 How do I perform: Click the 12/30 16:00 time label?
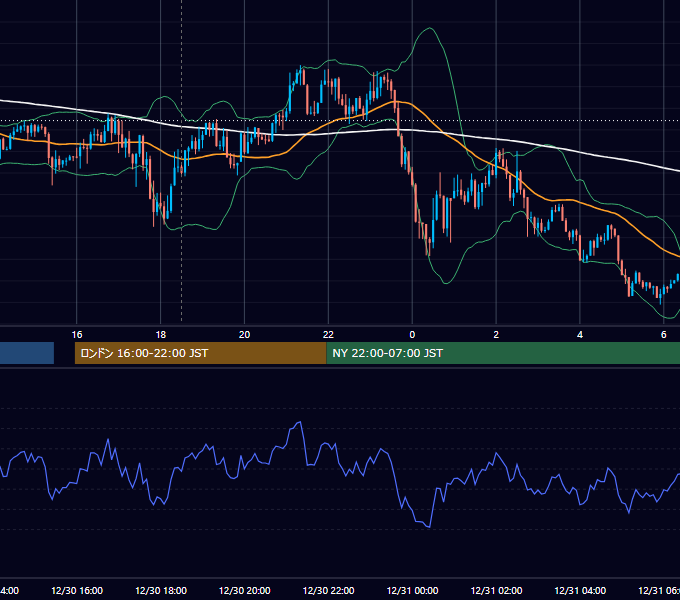coord(77,590)
